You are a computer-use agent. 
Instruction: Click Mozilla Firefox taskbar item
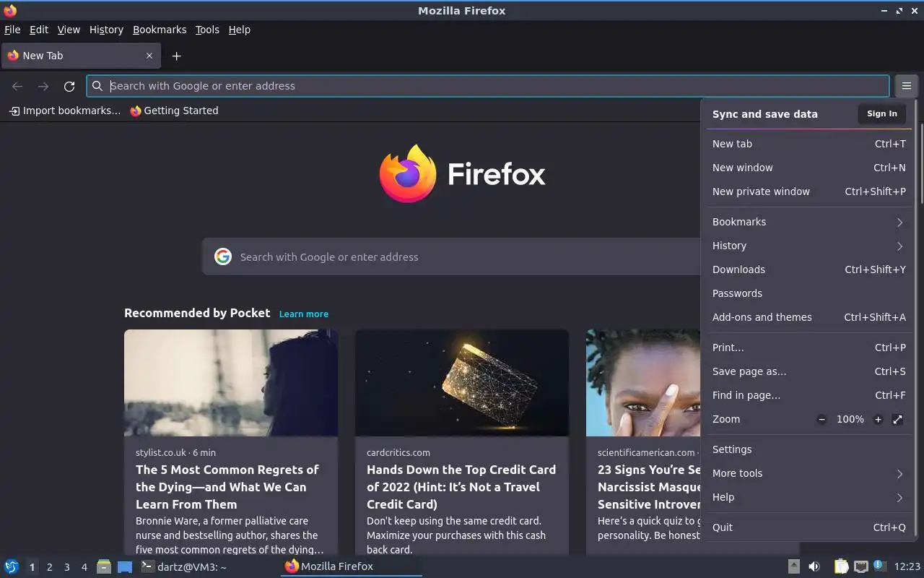coord(351,566)
